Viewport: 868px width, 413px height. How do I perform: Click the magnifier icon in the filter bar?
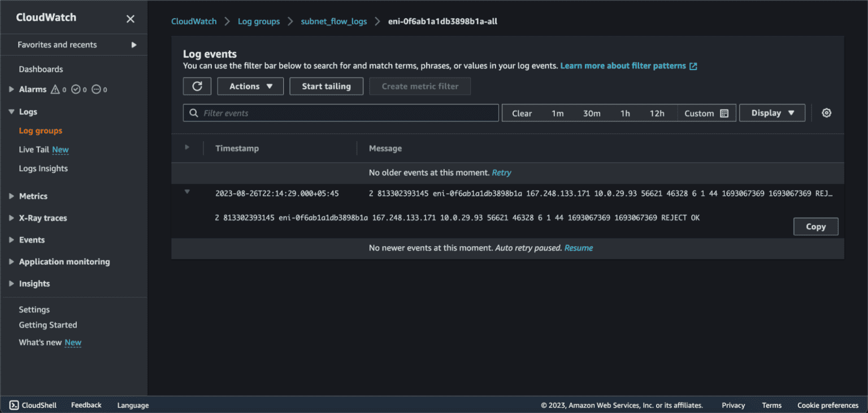pos(193,113)
